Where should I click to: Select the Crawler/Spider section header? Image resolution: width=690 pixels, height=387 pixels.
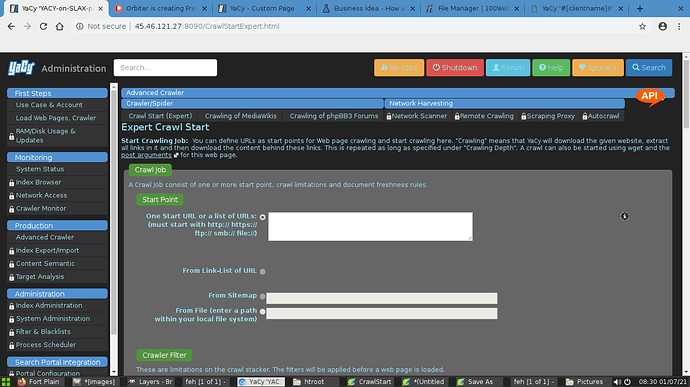point(252,103)
